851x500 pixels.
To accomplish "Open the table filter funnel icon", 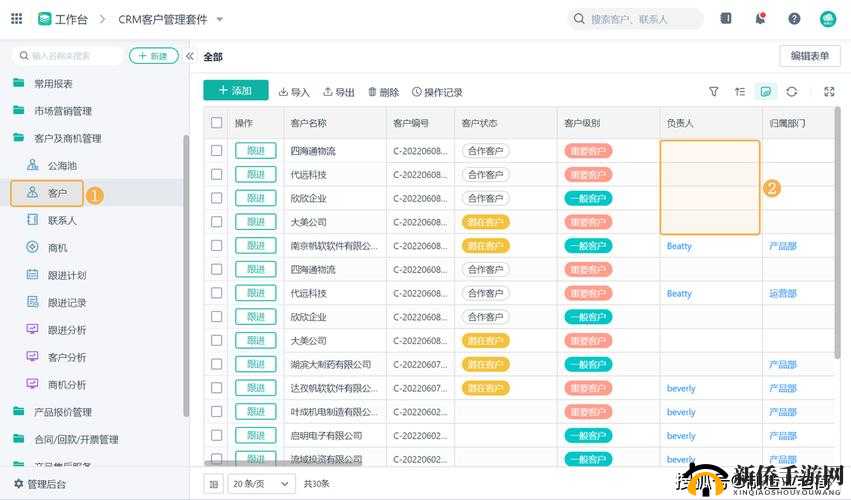I will [x=714, y=92].
